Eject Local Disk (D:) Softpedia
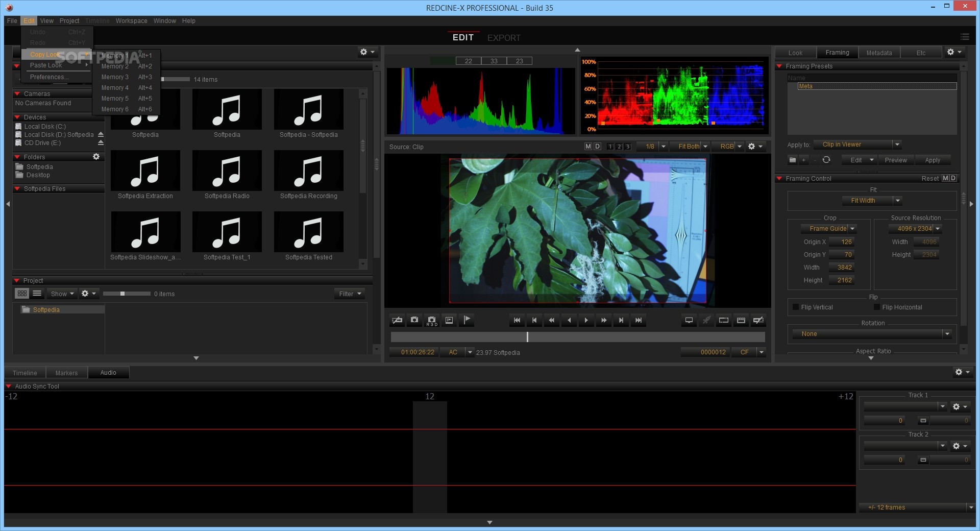The image size is (980, 531). (101, 135)
